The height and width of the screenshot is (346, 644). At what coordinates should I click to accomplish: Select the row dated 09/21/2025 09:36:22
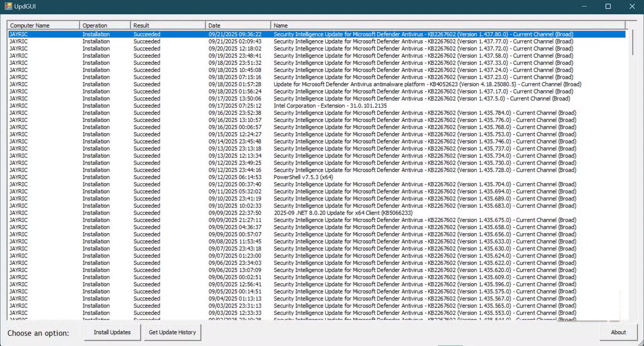[317, 34]
